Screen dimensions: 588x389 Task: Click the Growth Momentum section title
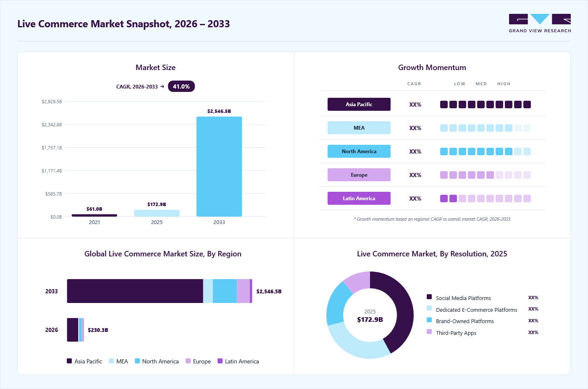point(432,68)
